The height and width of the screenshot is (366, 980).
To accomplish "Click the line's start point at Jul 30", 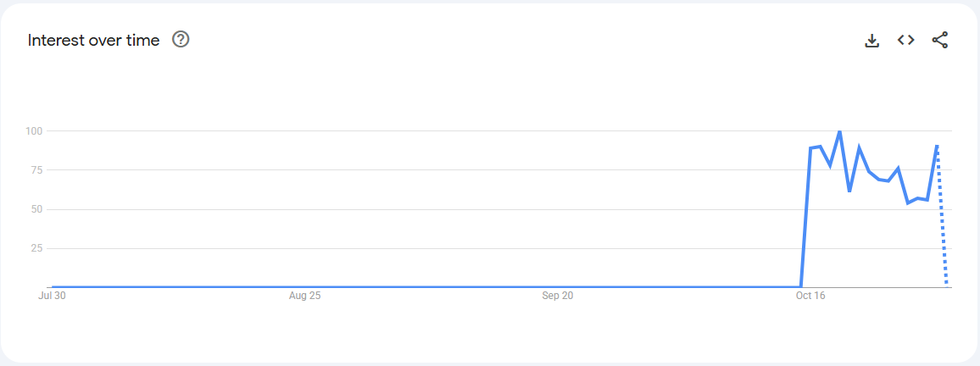I will coord(53,287).
